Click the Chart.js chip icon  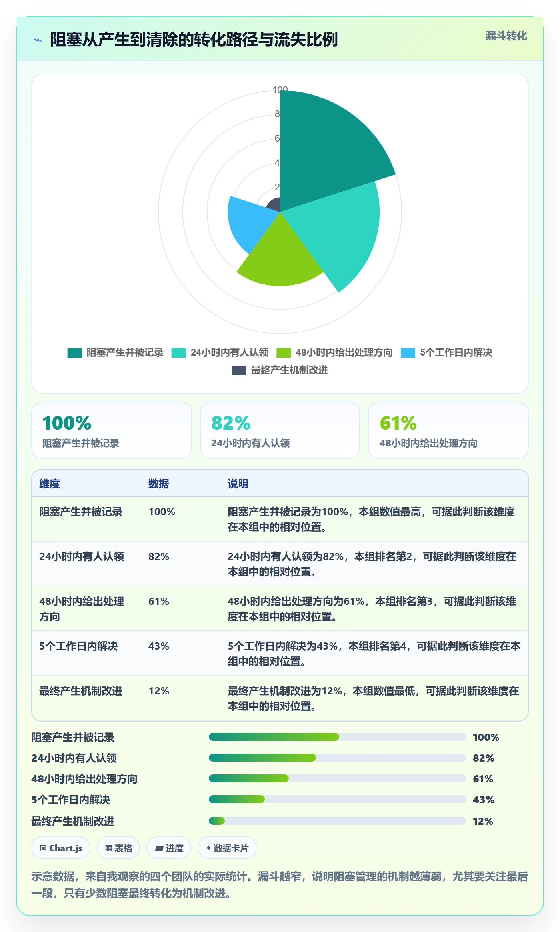tap(43, 848)
